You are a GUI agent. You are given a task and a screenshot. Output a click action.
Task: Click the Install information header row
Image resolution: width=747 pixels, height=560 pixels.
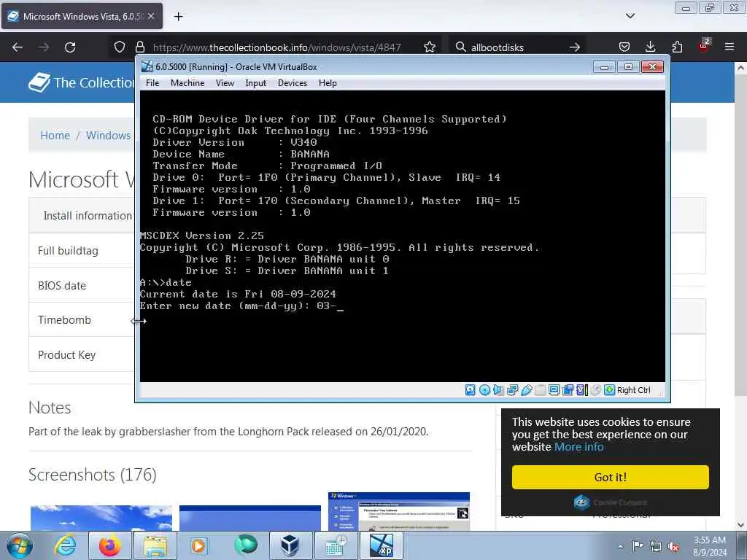pyautogui.click(x=82, y=216)
